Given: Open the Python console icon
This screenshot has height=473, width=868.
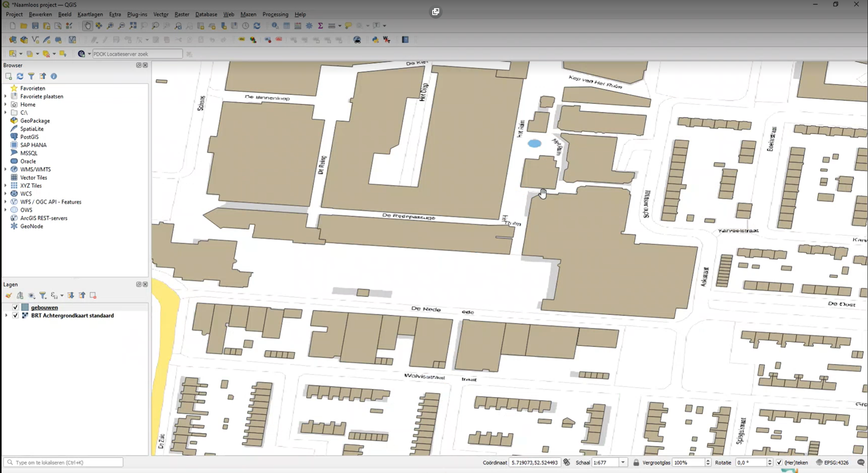Looking at the screenshot, I should (x=375, y=40).
